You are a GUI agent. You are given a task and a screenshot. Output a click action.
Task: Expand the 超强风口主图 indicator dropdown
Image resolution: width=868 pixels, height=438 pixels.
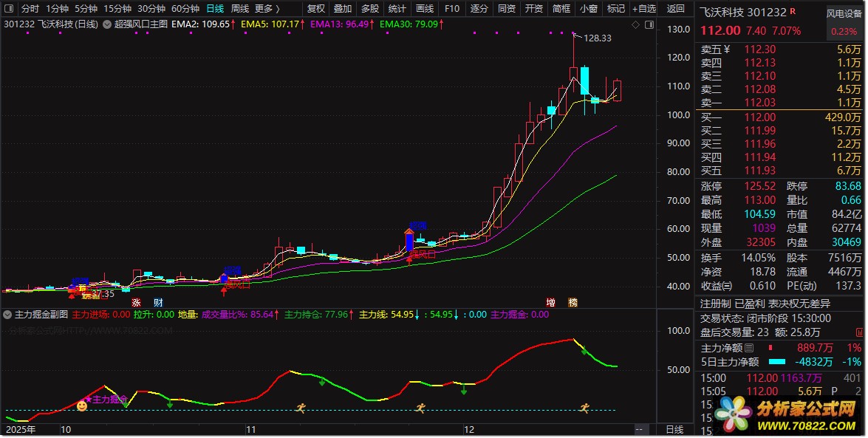pyautogui.click(x=107, y=24)
